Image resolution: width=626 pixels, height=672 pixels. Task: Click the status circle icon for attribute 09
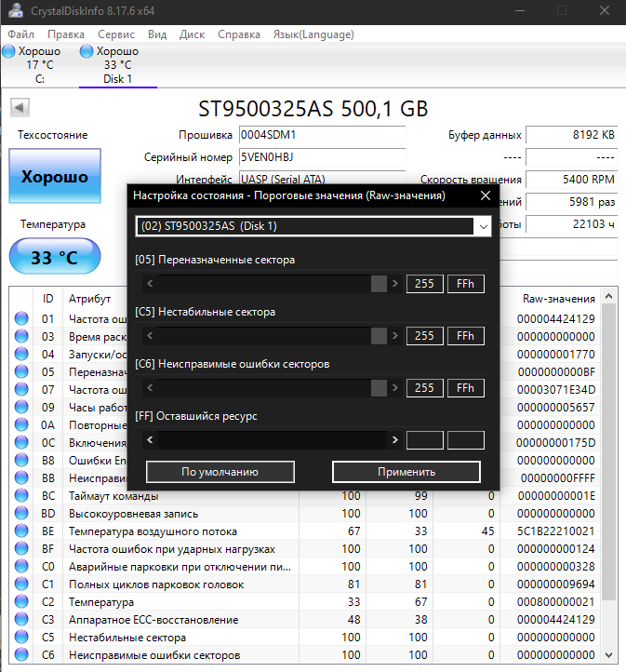[x=21, y=407]
